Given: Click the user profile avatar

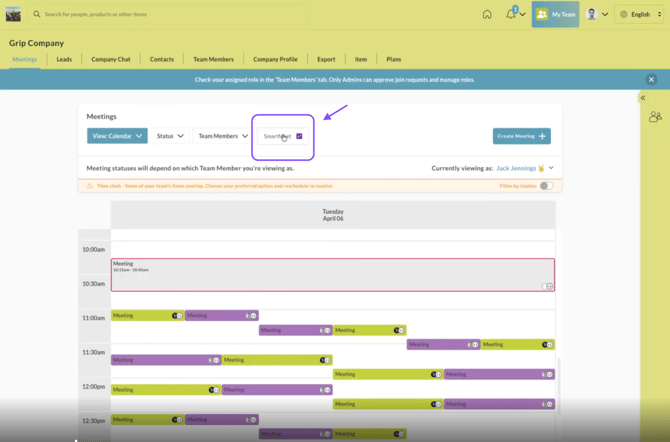Looking at the screenshot, I should coord(592,14).
